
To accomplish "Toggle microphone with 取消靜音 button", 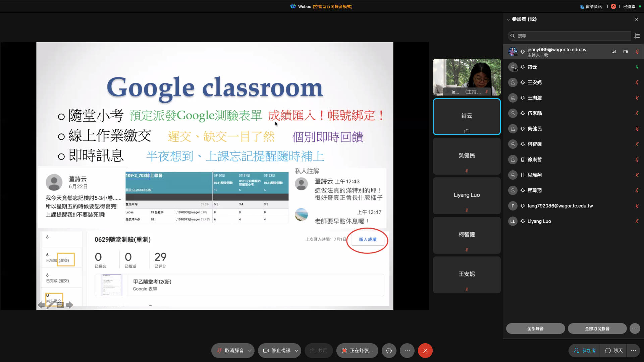I will pos(230,351).
